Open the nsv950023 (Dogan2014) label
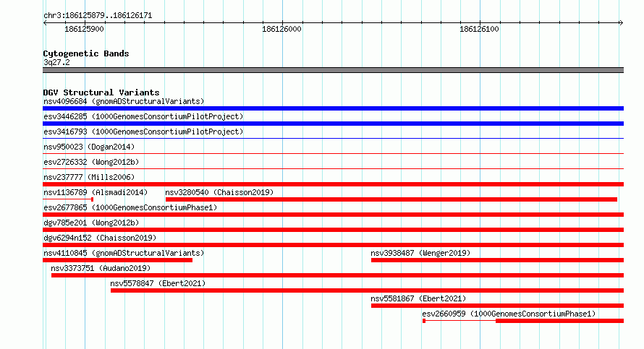This screenshot has height=349, width=644. click(x=89, y=147)
